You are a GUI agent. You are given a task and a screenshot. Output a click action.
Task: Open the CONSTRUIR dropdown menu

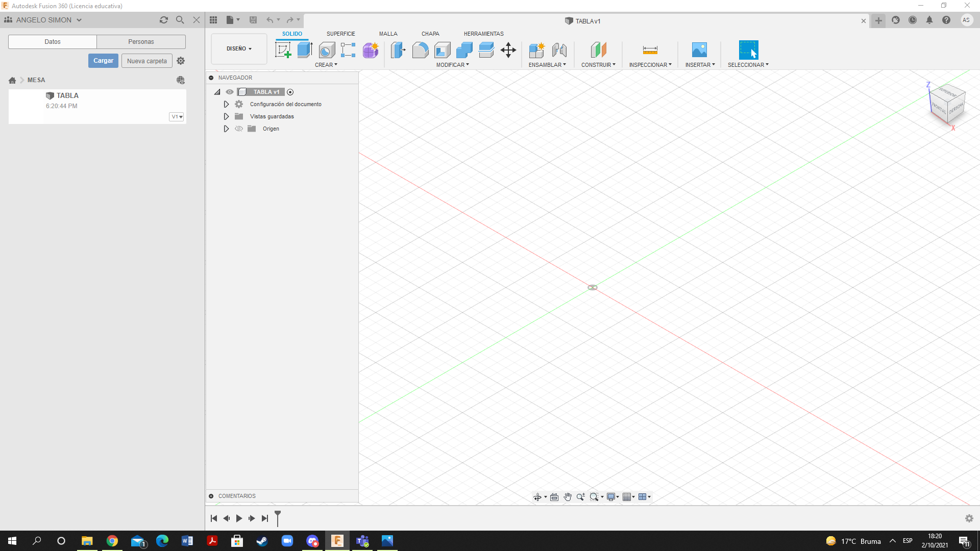point(598,65)
